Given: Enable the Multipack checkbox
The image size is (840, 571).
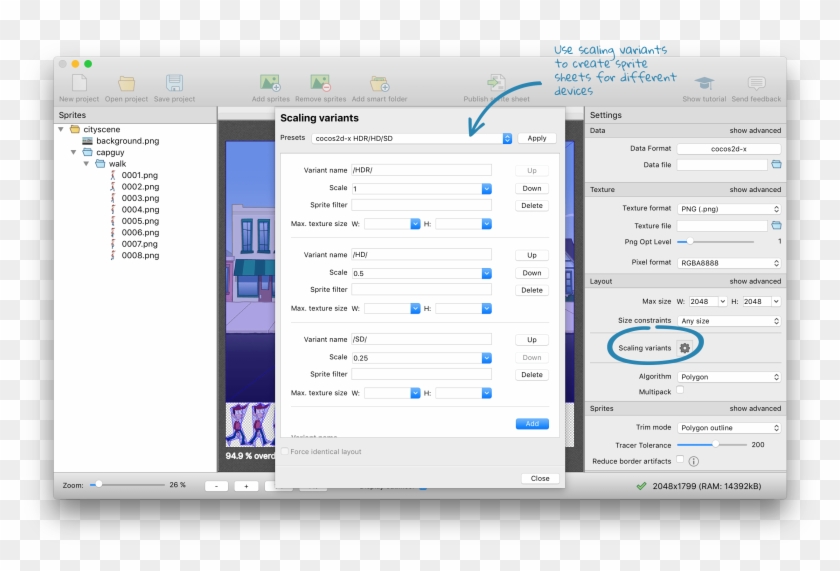Looking at the screenshot, I should coord(680,390).
